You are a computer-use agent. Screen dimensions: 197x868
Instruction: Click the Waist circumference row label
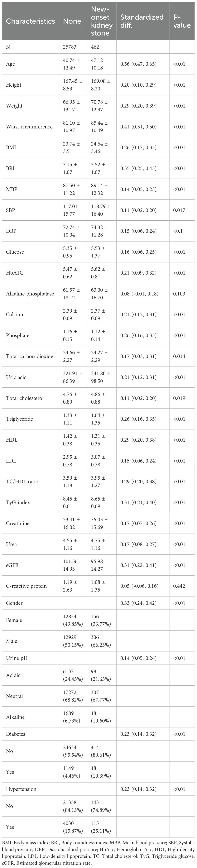(x=29, y=127)
